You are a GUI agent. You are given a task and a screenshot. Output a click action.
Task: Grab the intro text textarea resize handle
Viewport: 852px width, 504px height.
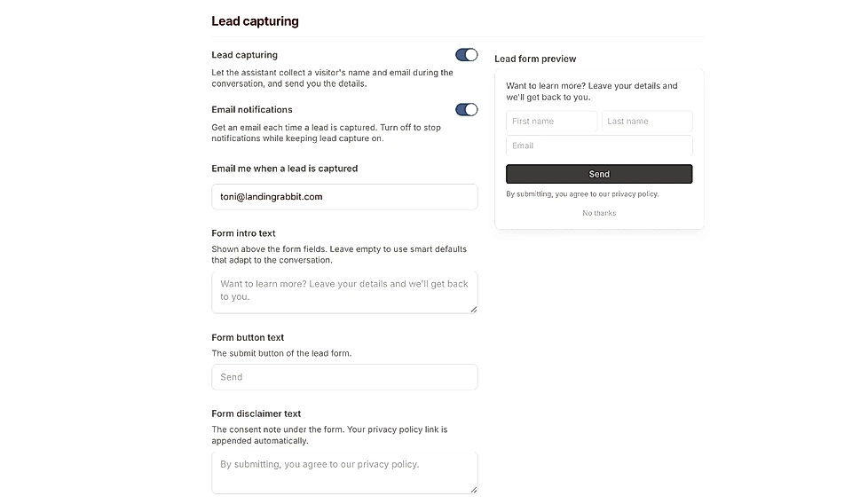tap(474, 310)
